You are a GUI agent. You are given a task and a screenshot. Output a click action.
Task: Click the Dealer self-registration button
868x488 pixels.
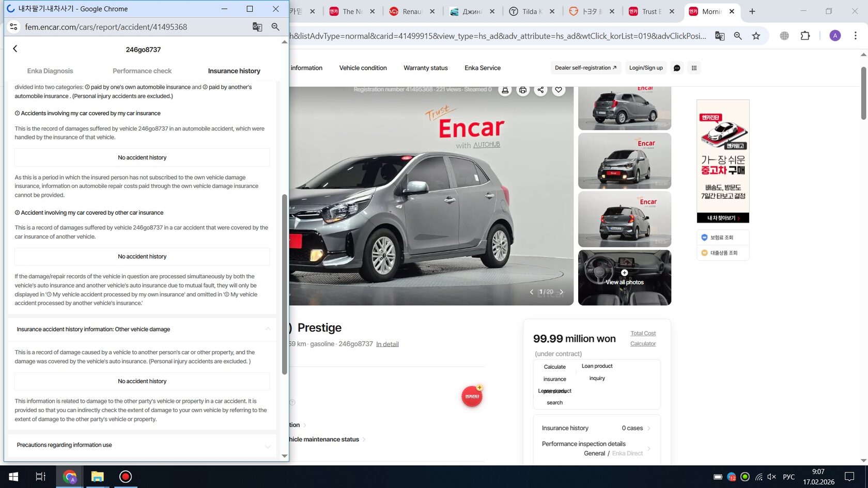[x=585, y=68]
